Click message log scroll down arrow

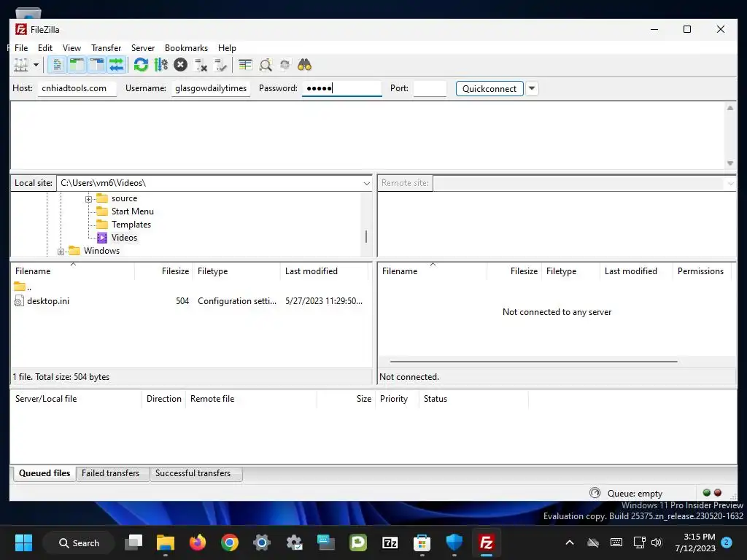click(729, 163)
